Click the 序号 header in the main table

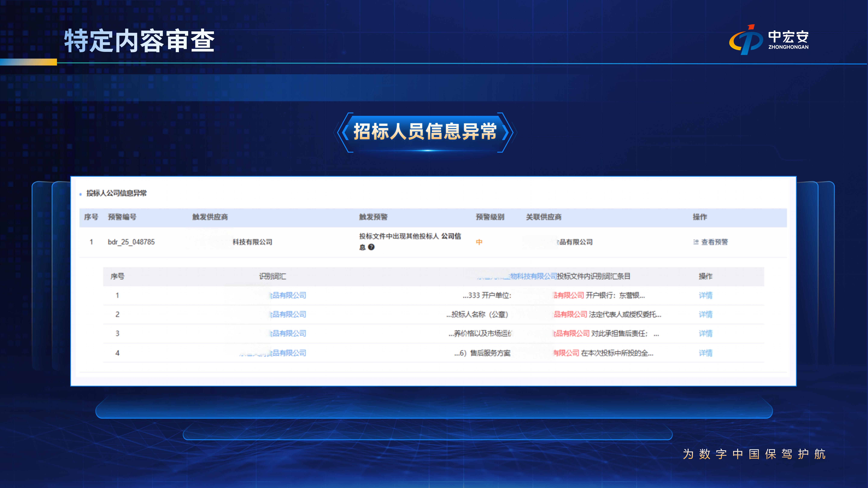click(x=91, y=217)
